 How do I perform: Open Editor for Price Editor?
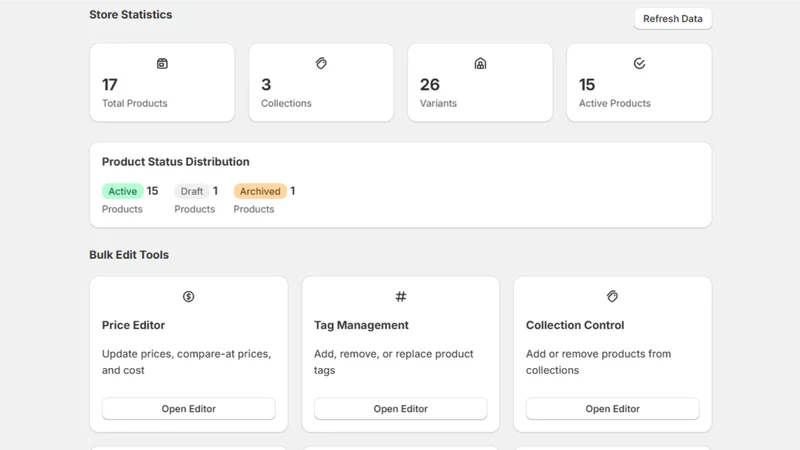coord(189,409)
